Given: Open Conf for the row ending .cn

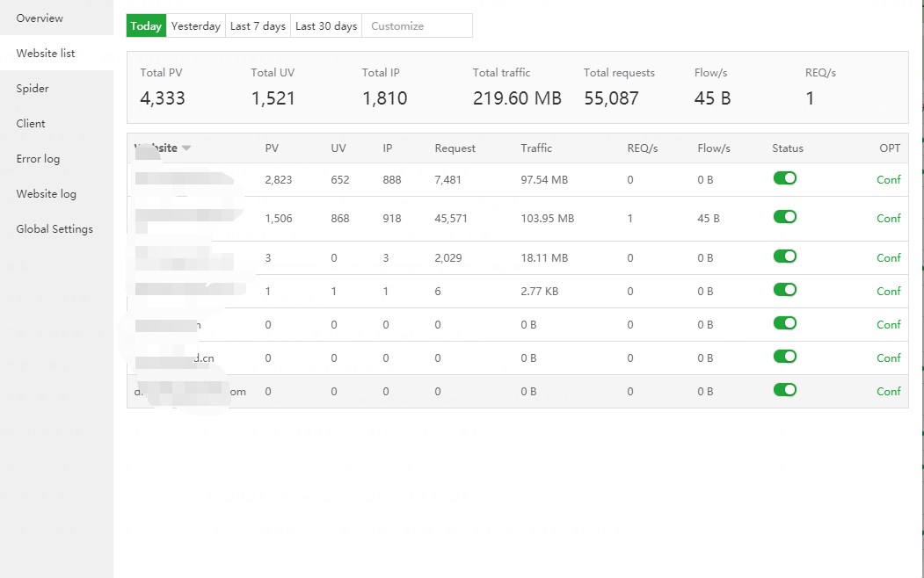Looking at the screenshot, I should click(x=888, y=358).
